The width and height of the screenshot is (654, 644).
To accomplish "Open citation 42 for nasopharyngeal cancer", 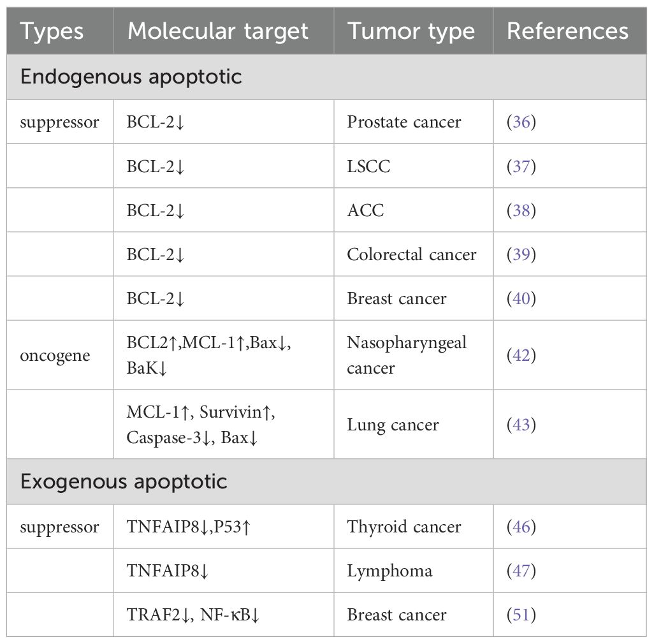I will (521, 355).
